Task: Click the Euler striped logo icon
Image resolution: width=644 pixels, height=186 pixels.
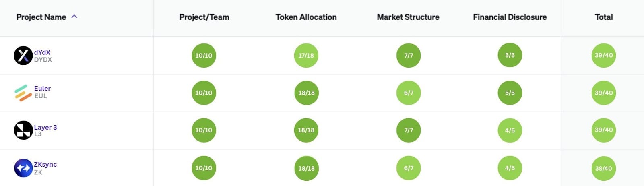Action: pyautogui.click(x=23, y=93)
